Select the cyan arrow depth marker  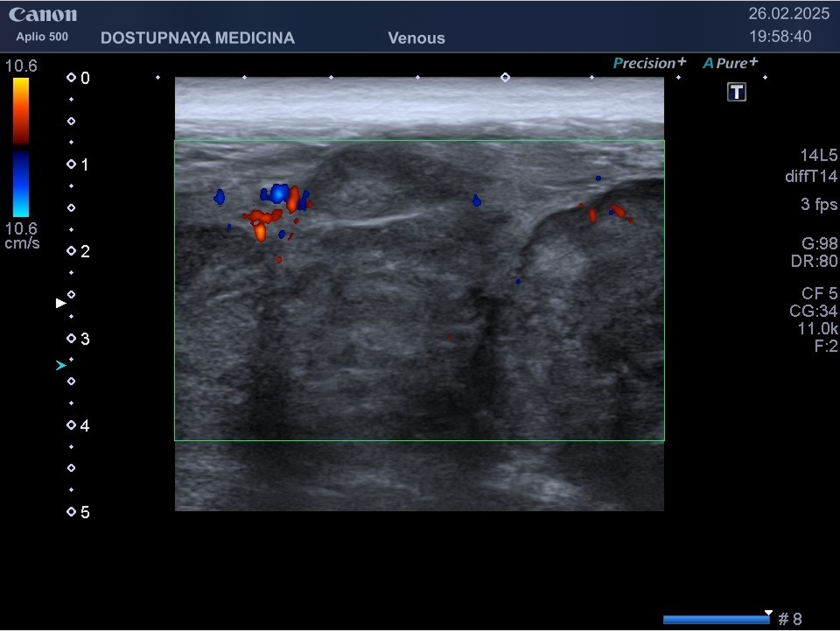(60, 365)
